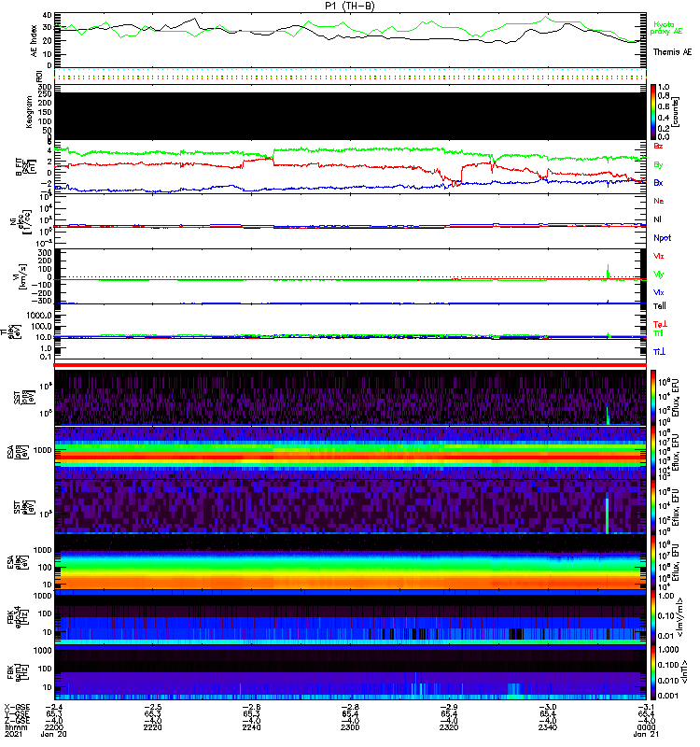This screenshot has width=700, height=747.
Task: Select the blue Bx legend label
Action: click(x=658, y=182)
